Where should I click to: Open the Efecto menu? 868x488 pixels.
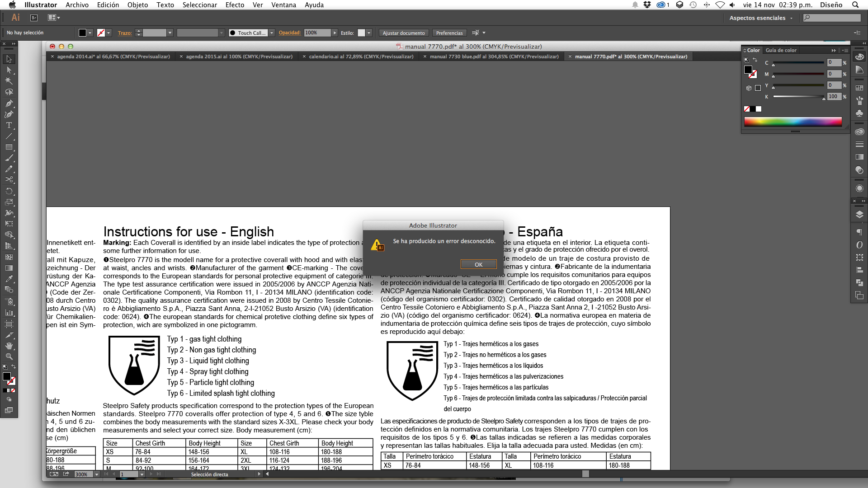click(234, 5)
